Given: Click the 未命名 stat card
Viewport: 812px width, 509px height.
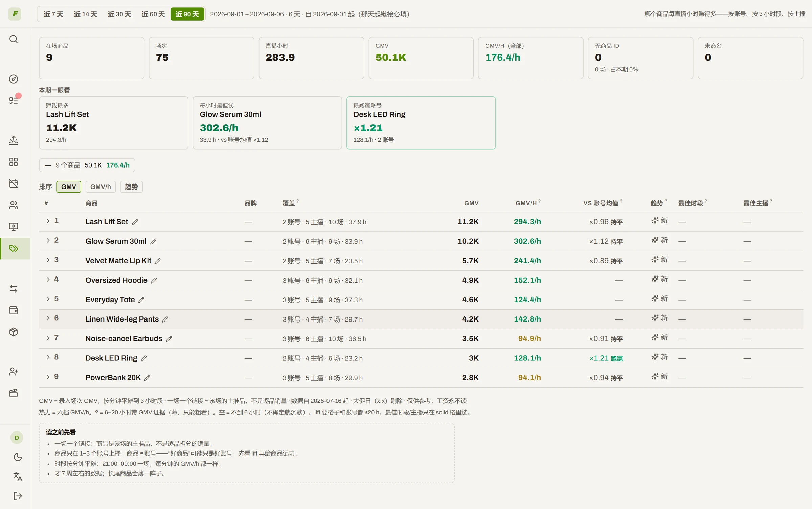Looking at the screenshot, I should pyautogui.click(x=750, y=58).
